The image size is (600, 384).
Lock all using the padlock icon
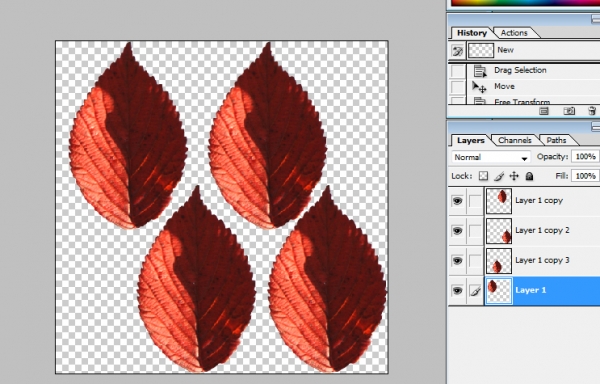529,176
